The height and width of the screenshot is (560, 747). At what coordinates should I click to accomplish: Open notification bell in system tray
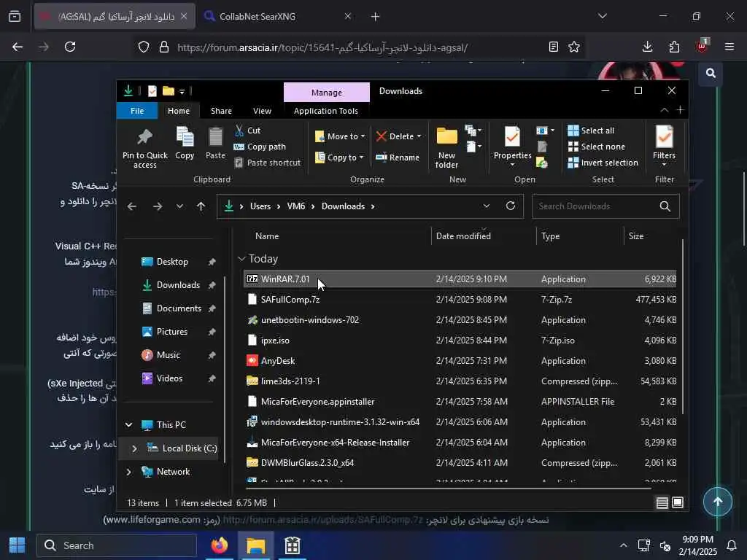[731, 545]
